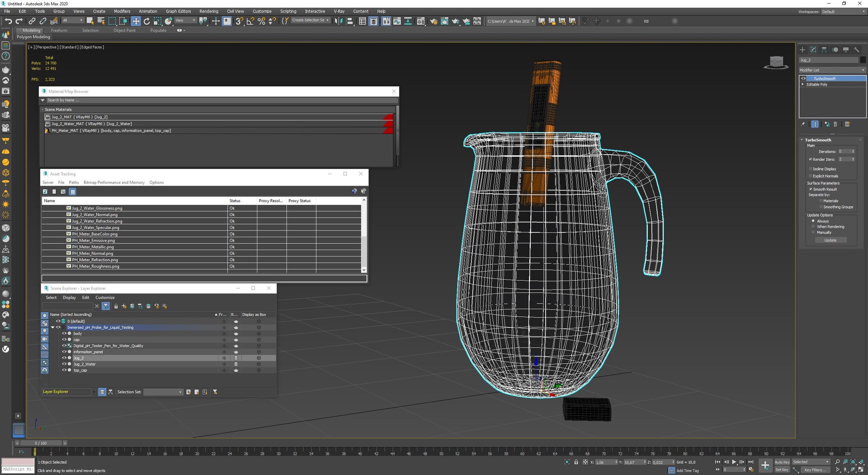
Task: Collapse the Scene Materials group
Action: pos(43,109)
